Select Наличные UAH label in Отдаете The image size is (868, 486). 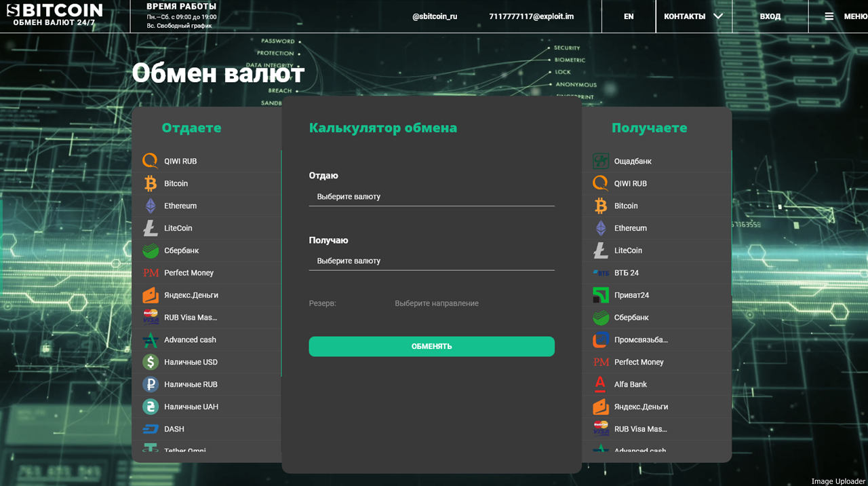[191, 407]
